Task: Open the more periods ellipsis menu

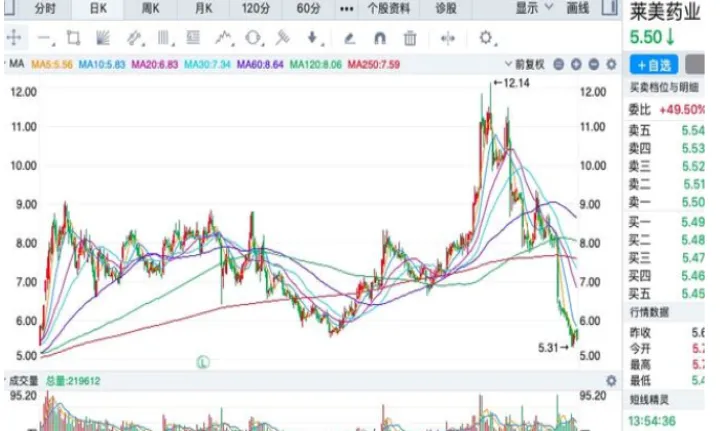Action: (347, 8)
